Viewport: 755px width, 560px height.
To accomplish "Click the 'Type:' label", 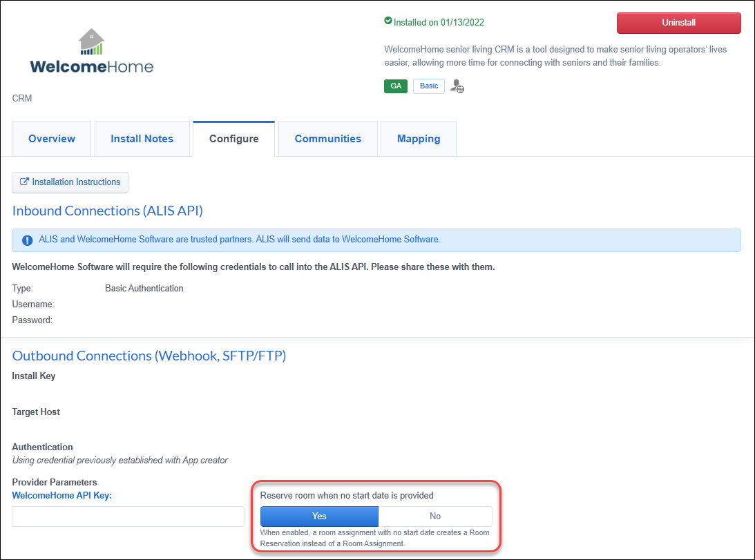I will 23,289.
